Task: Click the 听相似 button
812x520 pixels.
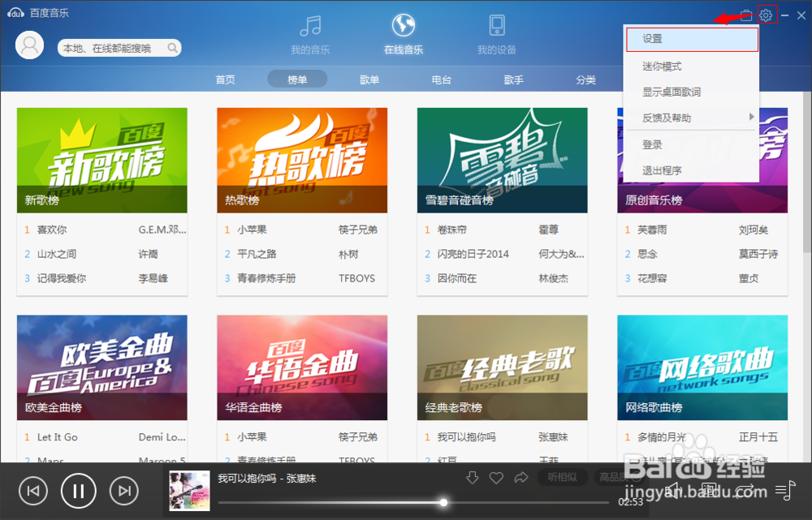Action: click(562, 476)
